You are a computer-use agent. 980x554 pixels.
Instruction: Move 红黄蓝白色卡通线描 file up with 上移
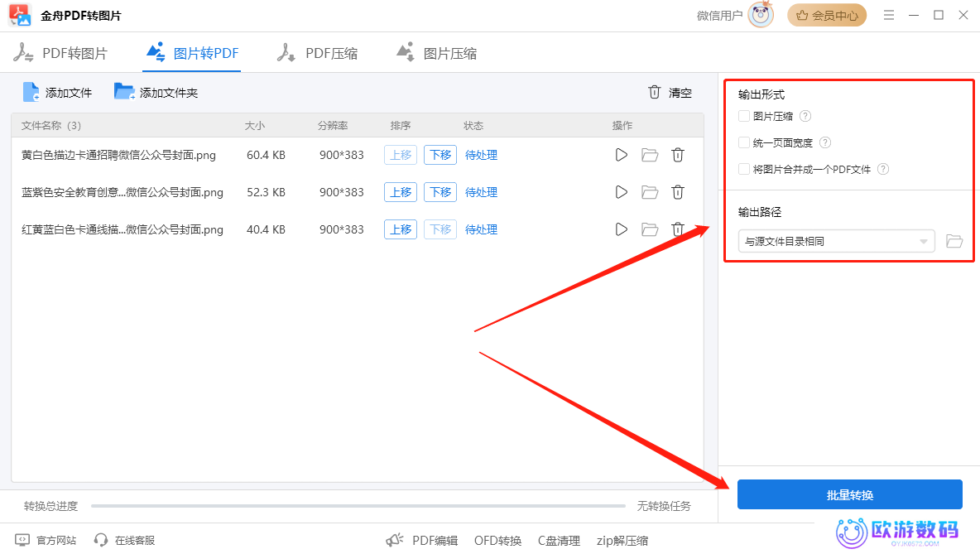pos(401,229)
